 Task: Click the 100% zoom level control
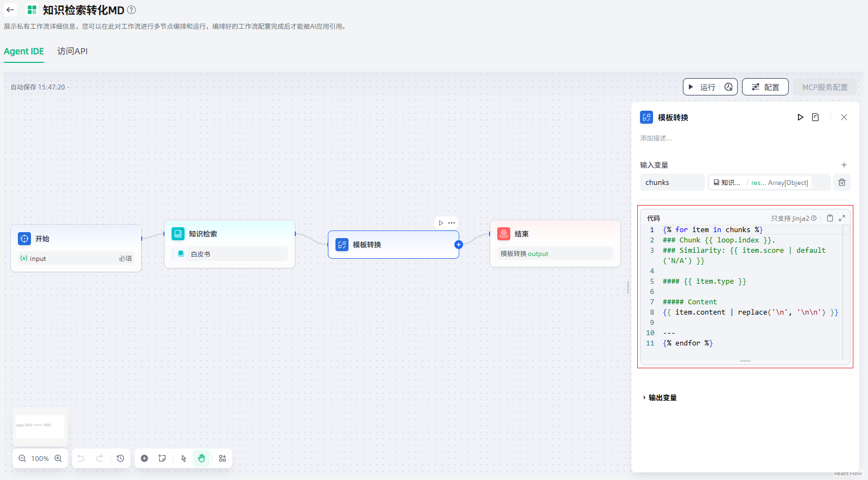click(x=40, y=458)
